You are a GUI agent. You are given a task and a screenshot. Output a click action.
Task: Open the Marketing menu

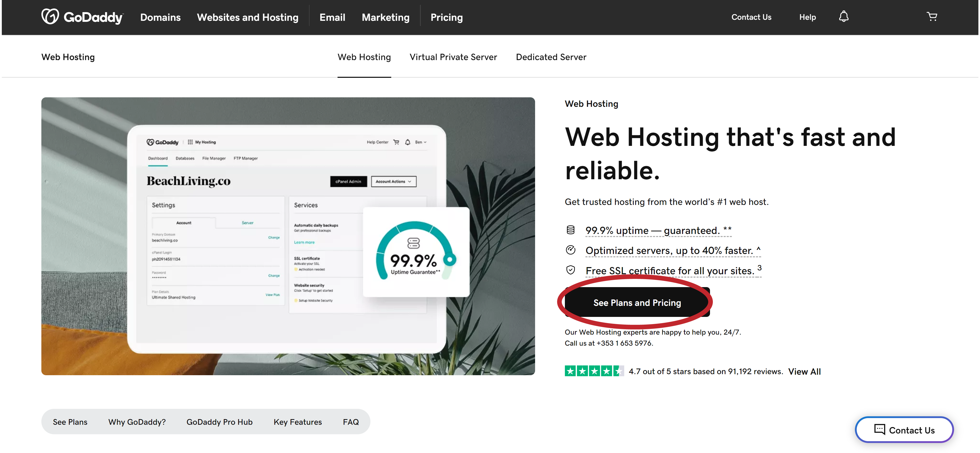(385, 17)
